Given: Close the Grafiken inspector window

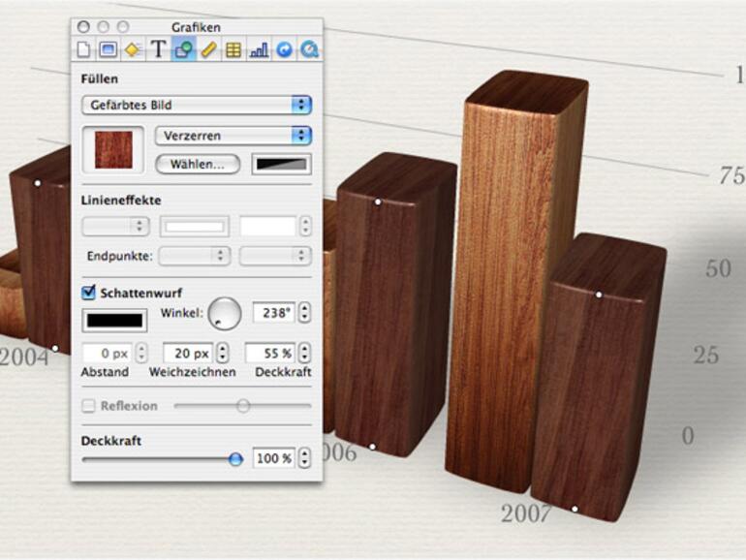Looking at the screenshot, I should tap(83, 27).
